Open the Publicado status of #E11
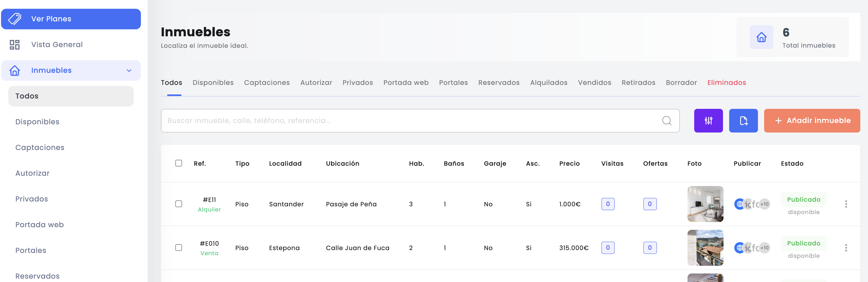This screenshot has height=282, width=868. click(x=803, y=200)
